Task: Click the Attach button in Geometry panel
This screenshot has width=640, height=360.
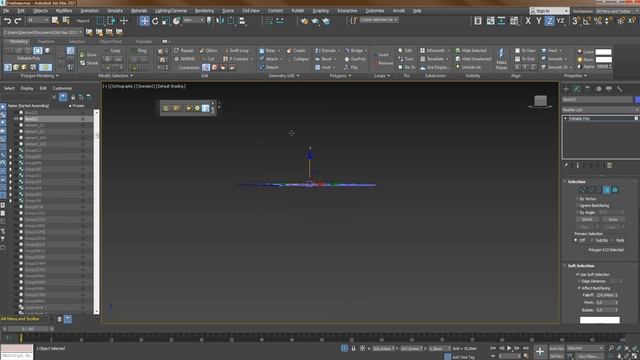Action: click(269, 59)
